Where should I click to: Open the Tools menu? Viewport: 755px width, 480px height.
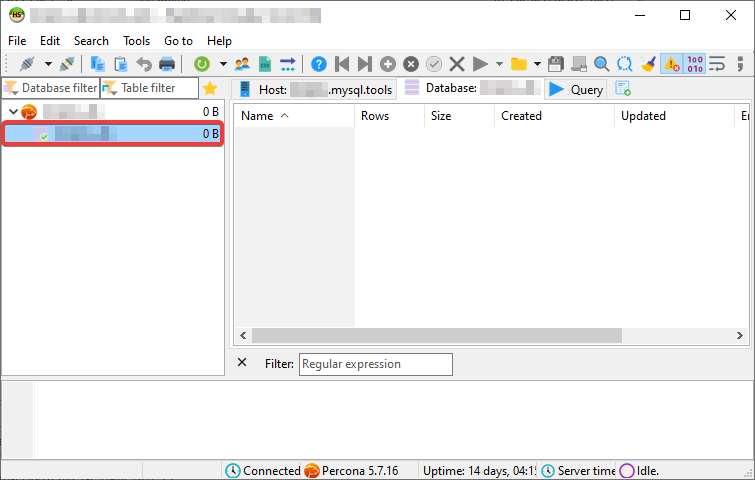(x=136, y=41)
